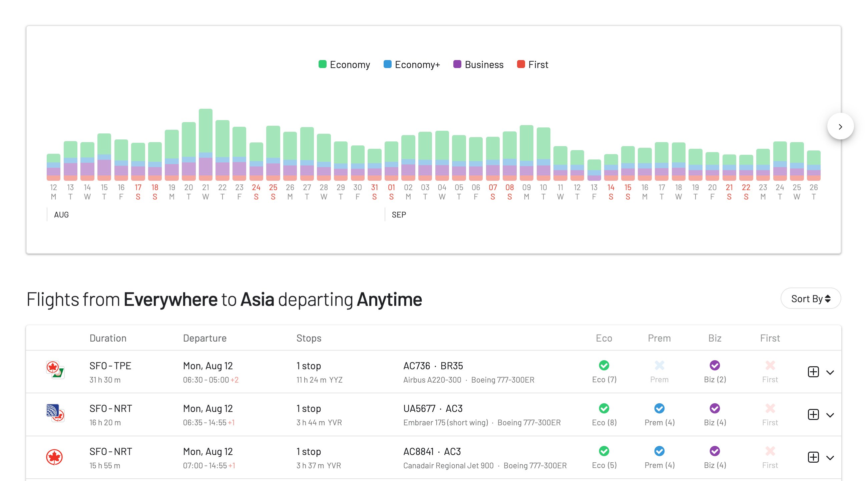The height and width of the screenshot is (481, 868).
Task: Open the Sort By dropdown
Action: (x=810, y=299)
